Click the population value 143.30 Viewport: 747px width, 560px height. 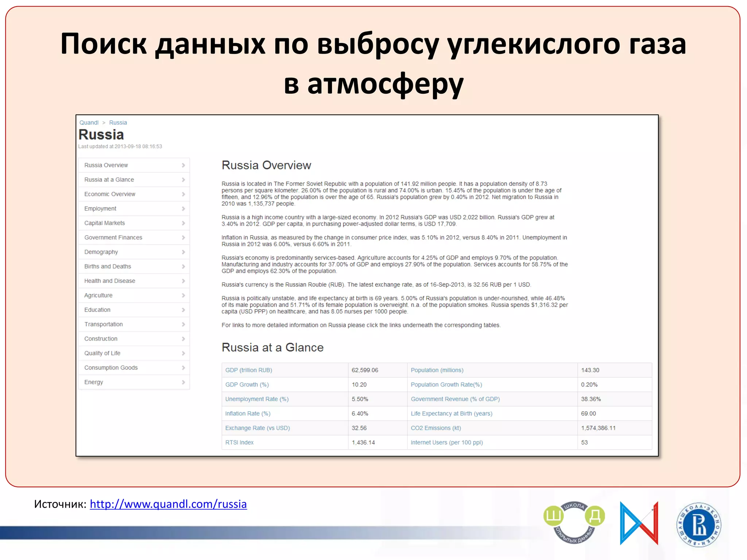coord(590,370)
